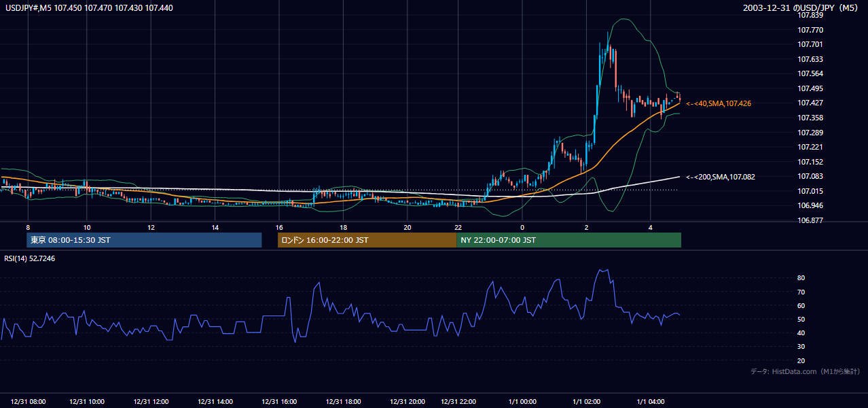Click price axis label 107.152
The height and width of the screenshot is (408, 868).
point(810,162)
